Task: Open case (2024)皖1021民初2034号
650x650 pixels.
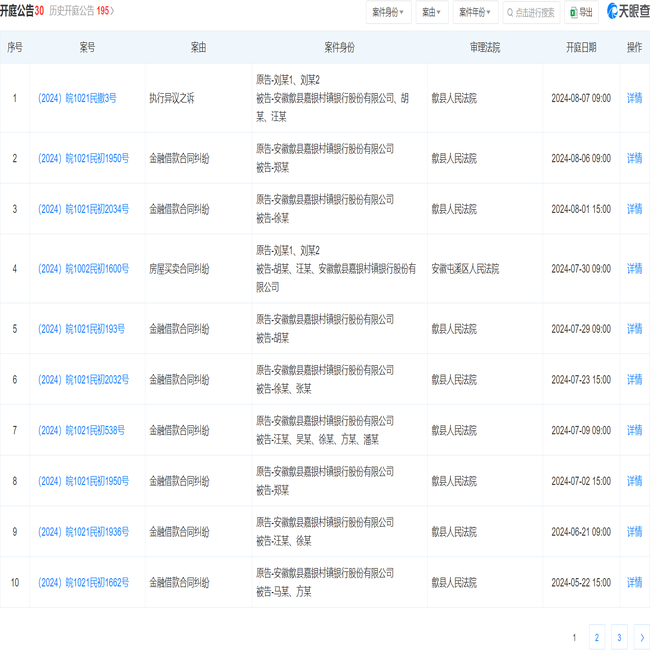Action: coord(83,209)
